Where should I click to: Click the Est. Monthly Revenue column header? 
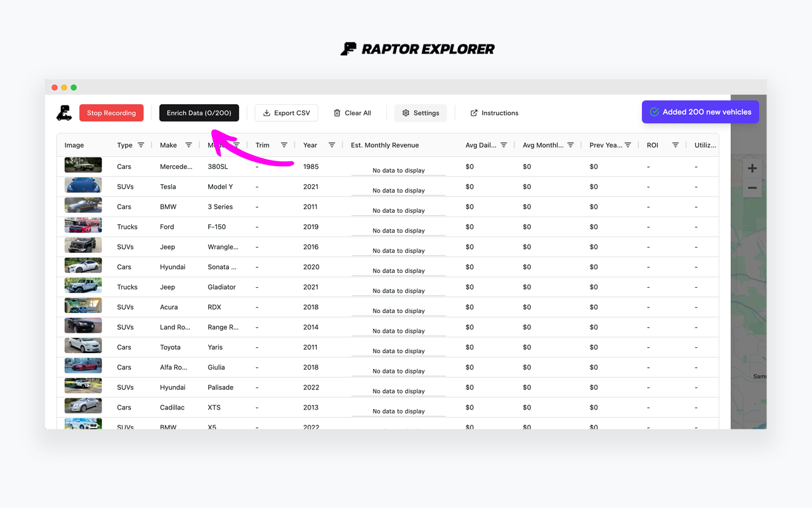[385, 145]
